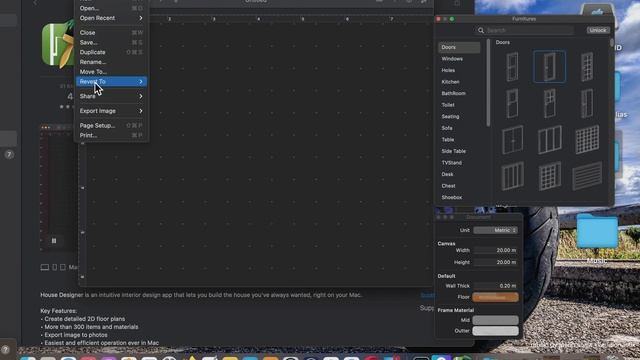Click the canvas Width field

(496, 250)
